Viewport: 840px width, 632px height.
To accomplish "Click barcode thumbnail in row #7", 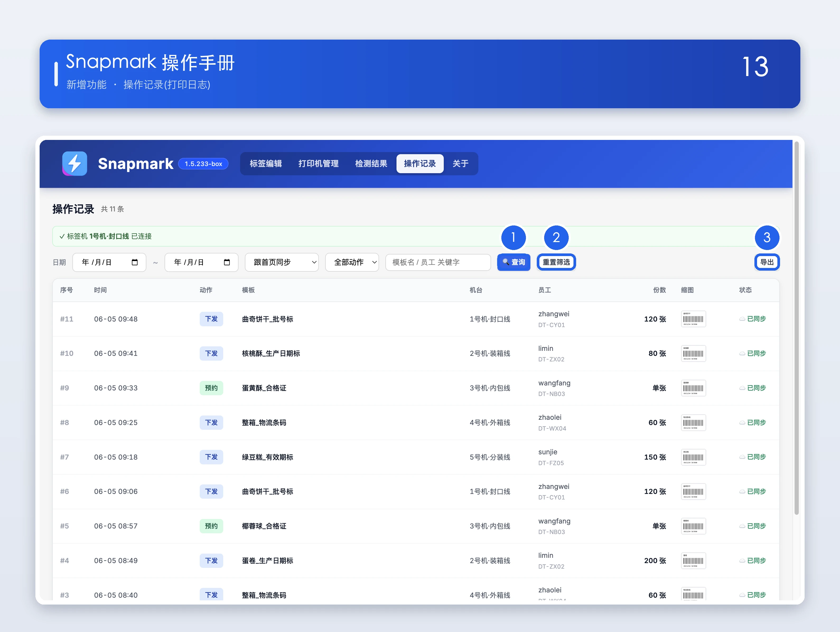I will (x=693, y=457).
